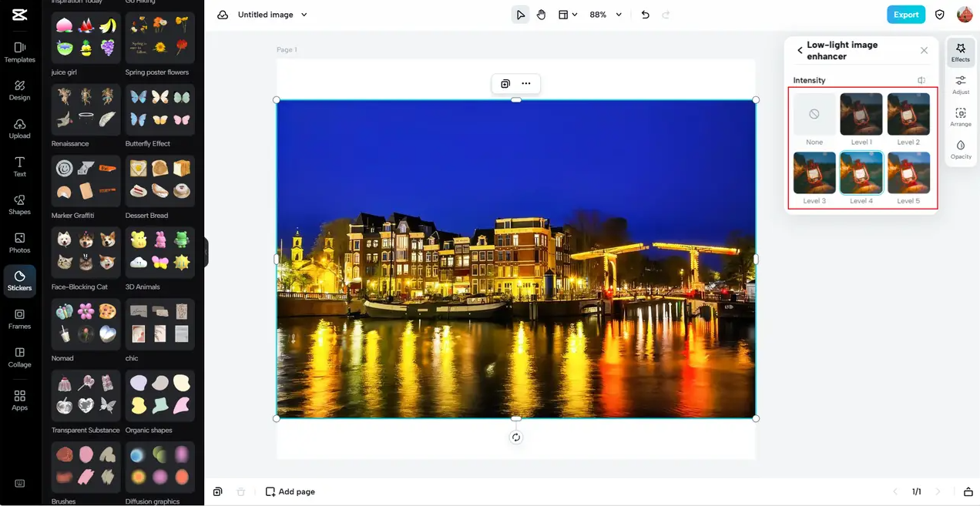Go to the next page arrow
Viewport: 980px width, 506px height.
pos(938,491)
